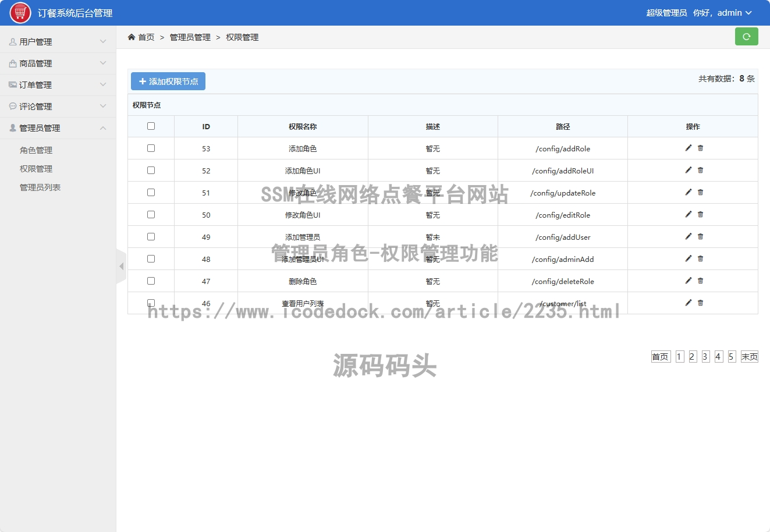Viewport: 770px width, 532px height.
Task: Check the box for ID 46
Action: [x=151, y=303]
